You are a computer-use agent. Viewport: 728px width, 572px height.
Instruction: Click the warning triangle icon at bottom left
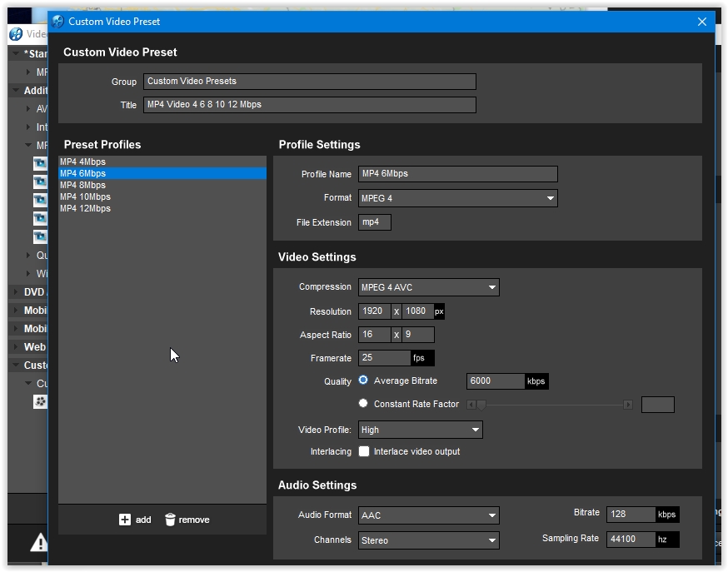39,543
